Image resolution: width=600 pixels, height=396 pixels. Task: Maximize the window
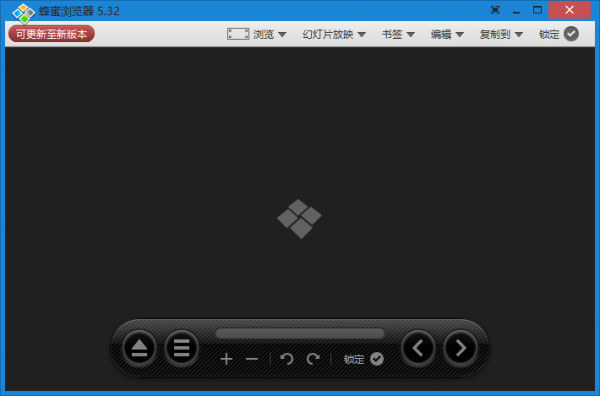point(538,10)
